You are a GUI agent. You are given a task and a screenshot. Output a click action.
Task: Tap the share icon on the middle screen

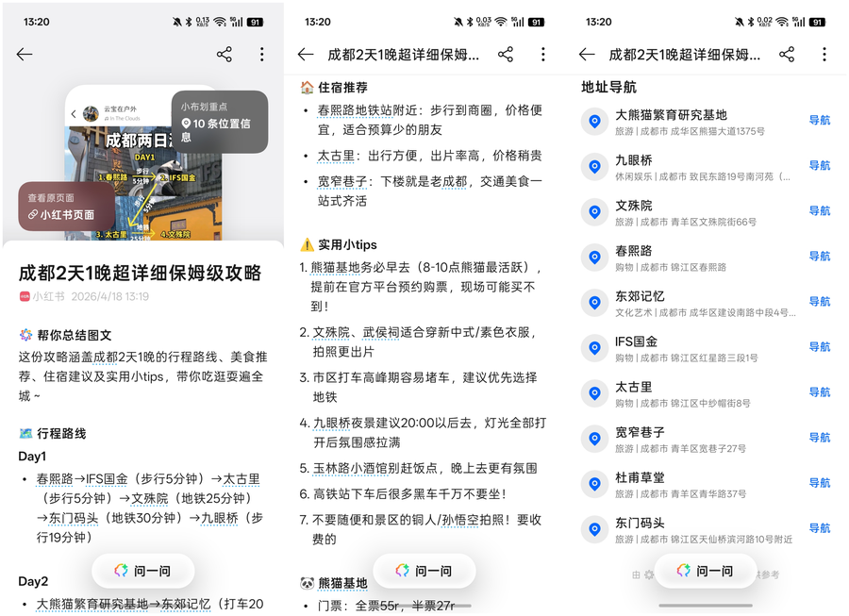coord(506,55)
